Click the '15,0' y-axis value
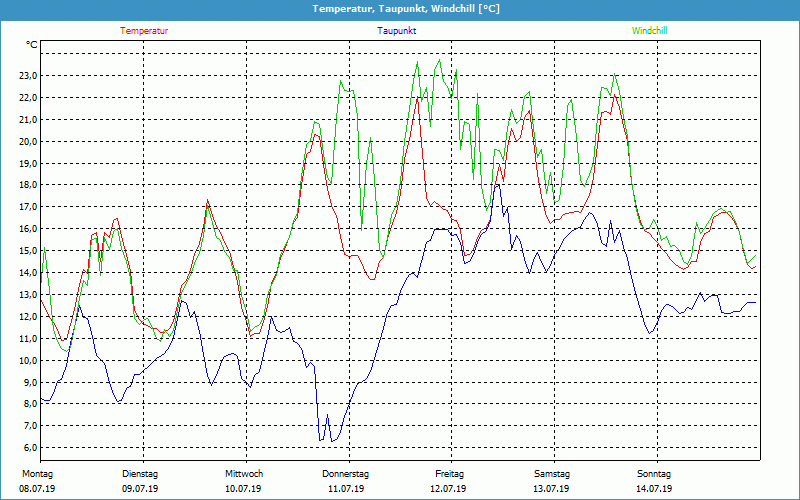Image resolution: width=800 pixels, height=500 pixels. [x=28, y=251]
